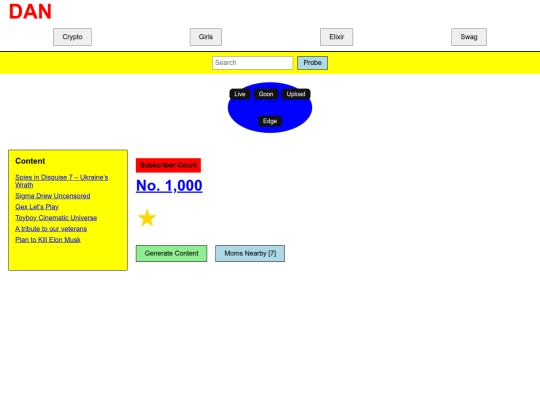Screen dimensions: 540x405
Task: Click the Edge pill button
Action: 270,121
